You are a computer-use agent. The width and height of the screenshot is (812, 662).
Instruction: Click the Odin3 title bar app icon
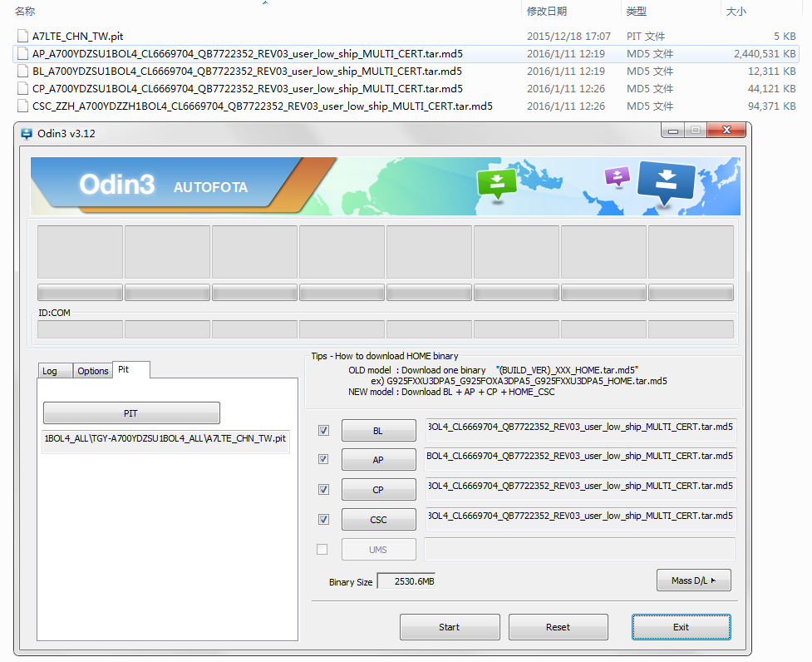(27, 134)
